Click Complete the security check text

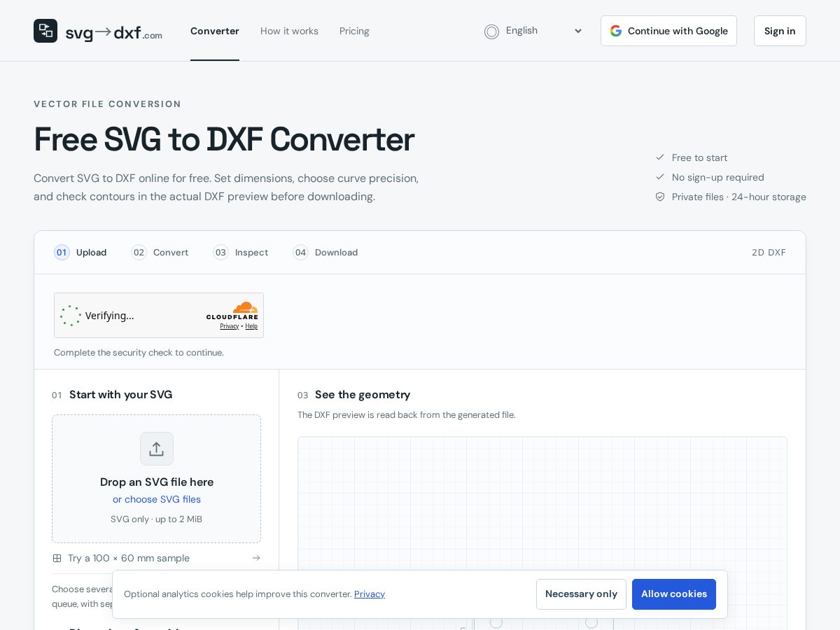pyautogui.click(x=139, y=353)
